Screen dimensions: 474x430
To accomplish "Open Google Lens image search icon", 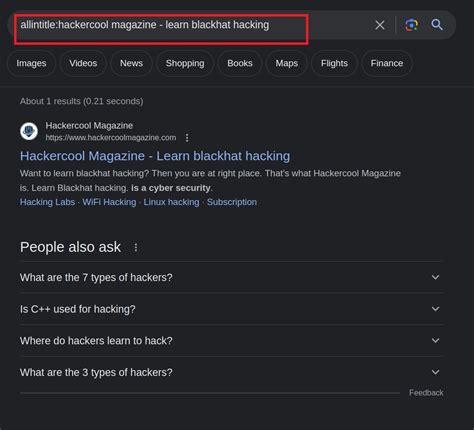I will [x=411, y=25].
